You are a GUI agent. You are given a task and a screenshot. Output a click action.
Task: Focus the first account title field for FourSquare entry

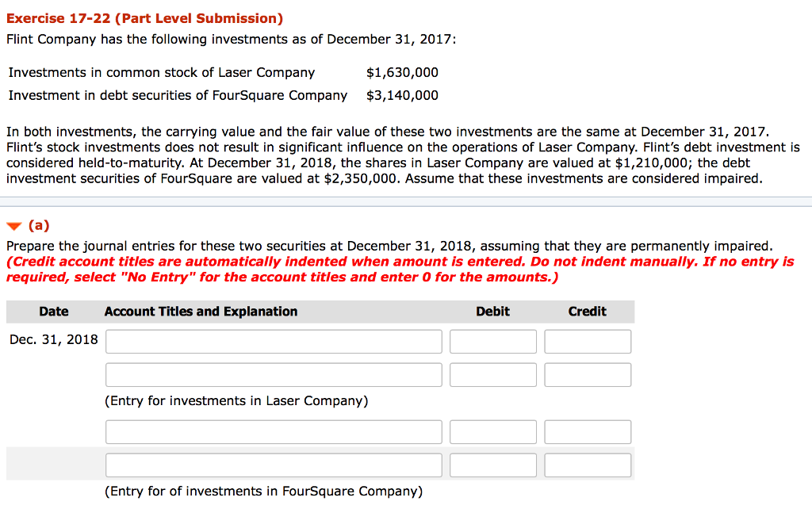pyautogui.click(x=274, y=432)
